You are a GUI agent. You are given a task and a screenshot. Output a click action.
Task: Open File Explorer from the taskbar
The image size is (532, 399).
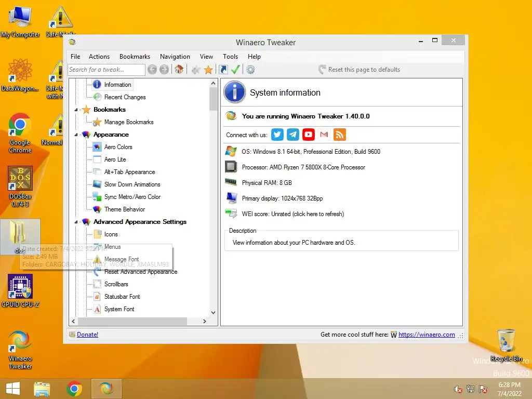(42, 389)
